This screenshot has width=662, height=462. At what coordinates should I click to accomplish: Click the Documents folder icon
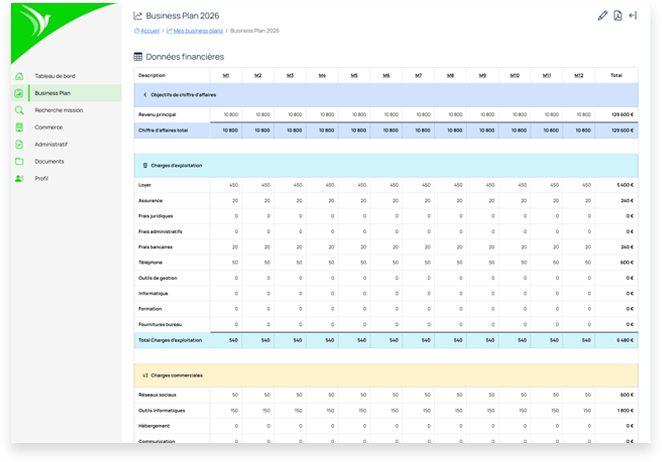(19, 161)
